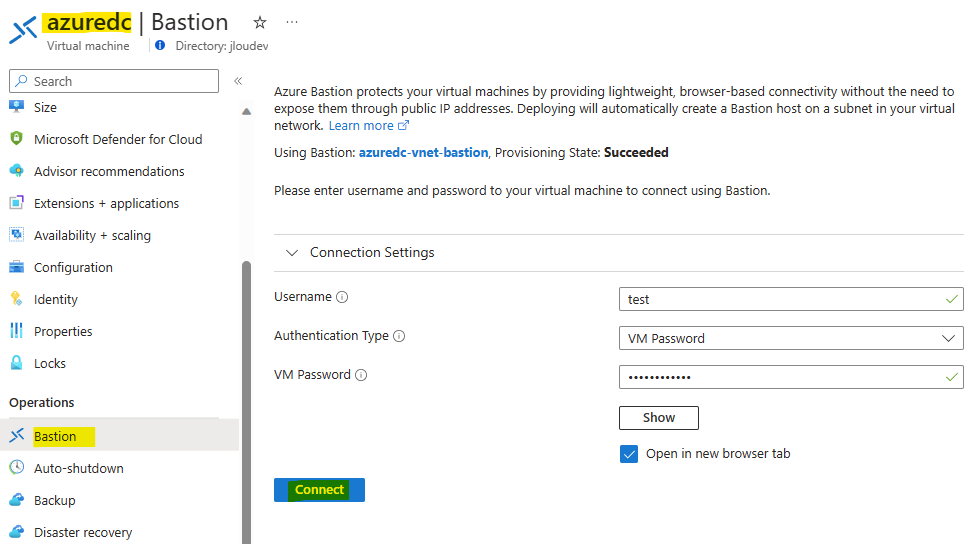This screenshot has height=544, width=976.
Task: Favorite this page with the star icon
Action: pos(260,23)
